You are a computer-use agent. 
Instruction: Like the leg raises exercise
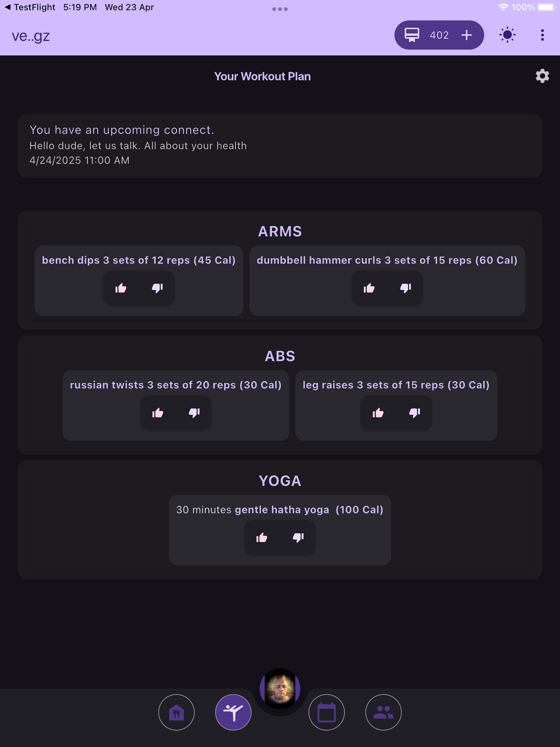tap(378, 413)
